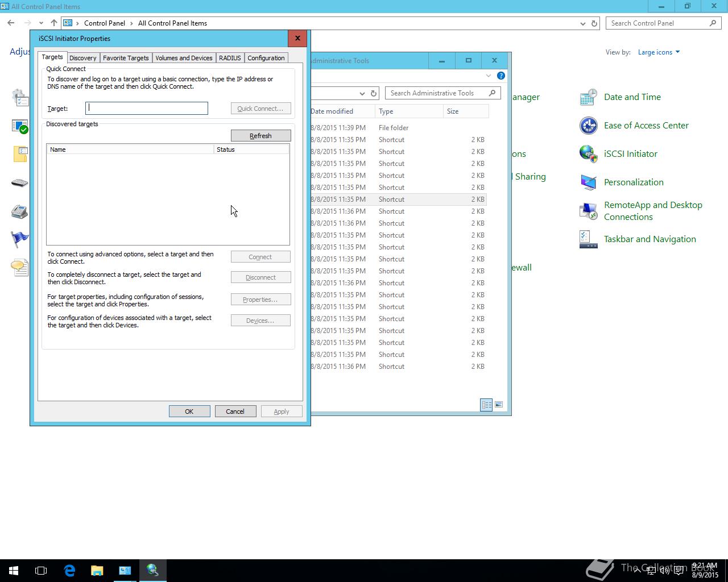Click the Control Panel taskbar icon
Viewport: 728px width, 582px height.
tap(125, 571)
